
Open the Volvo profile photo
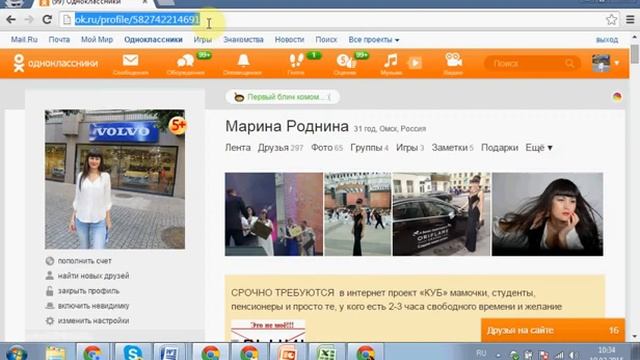coord(115,179)
